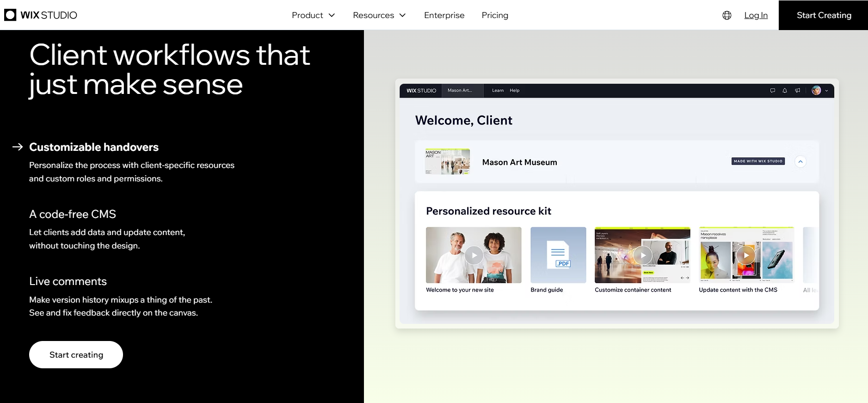This screenshot has height=403, width=868.
Task: Play the Welcome to your new site video
Action: 474,255
